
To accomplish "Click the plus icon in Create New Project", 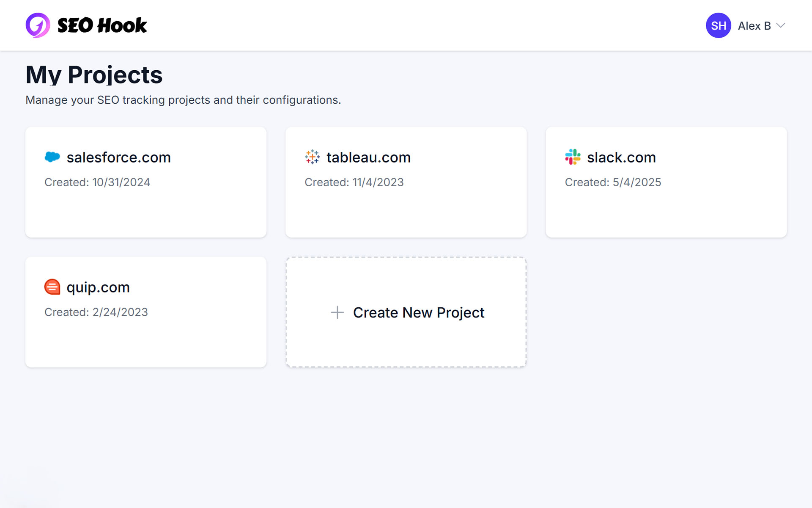I will [x=337, y=312].
